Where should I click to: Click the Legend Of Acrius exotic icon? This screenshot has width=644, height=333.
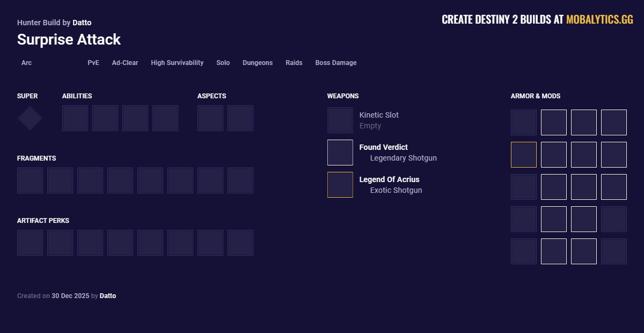pyautogui.click(x=340, y=185)
